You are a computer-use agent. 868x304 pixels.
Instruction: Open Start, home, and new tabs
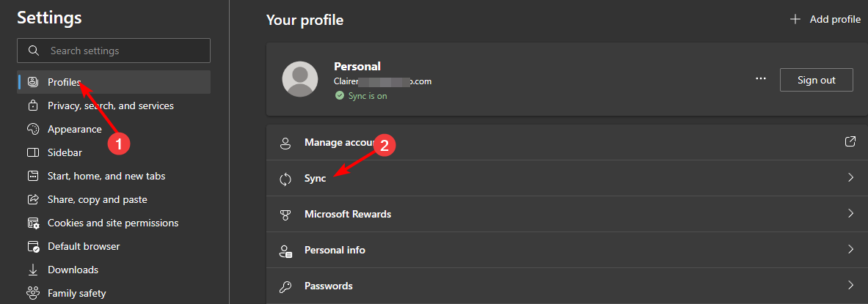tap(114, 177)
